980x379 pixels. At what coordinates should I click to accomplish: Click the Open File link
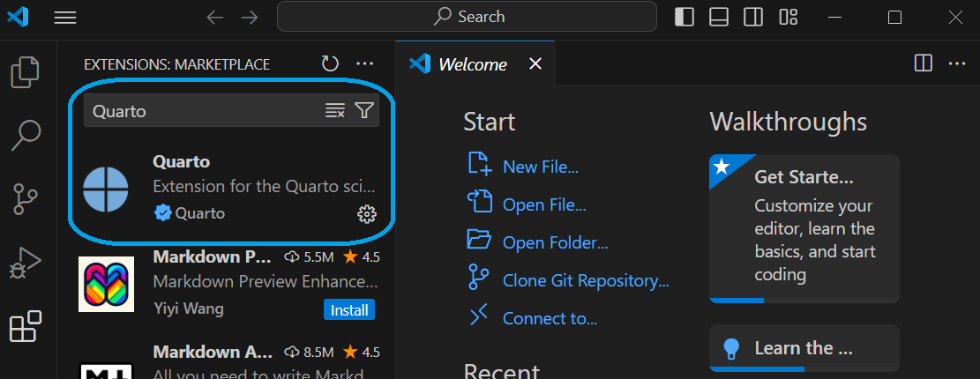[544, 204]
